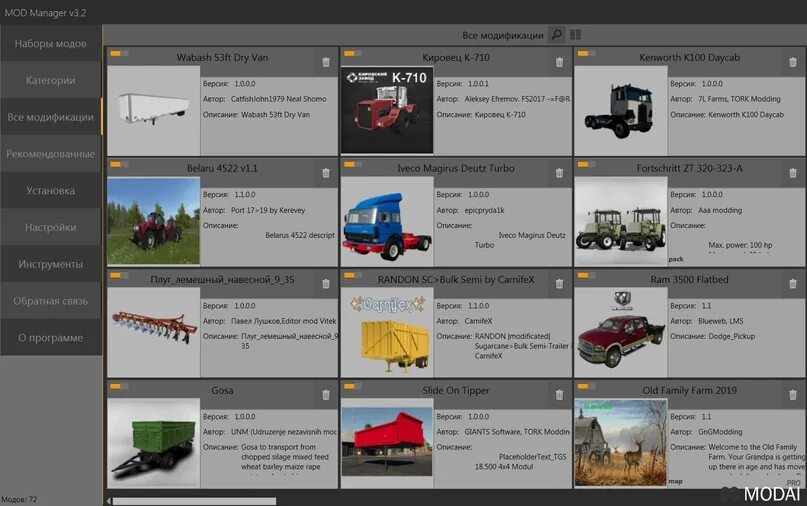Image resolution: width=807 pixels, height=506 pixels.
Task: Toggle Old Family Farm 2019 switch
Action: coord(586,386)
